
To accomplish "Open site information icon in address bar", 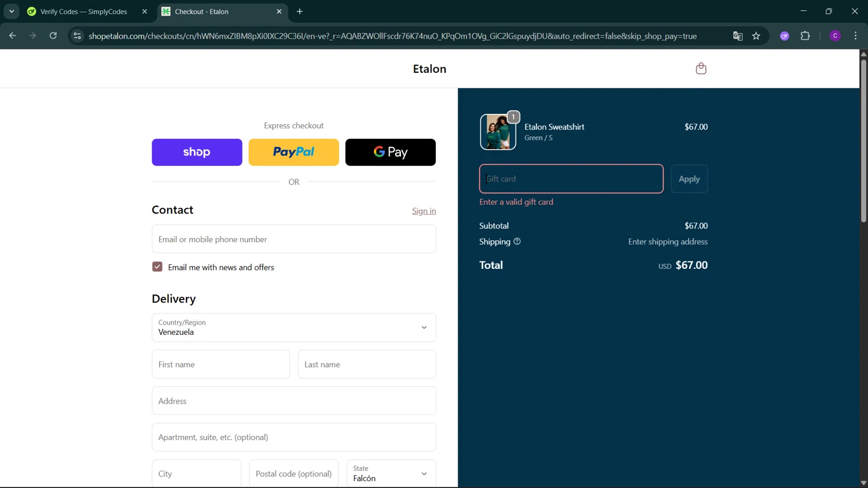I will [x=77, y=36].
